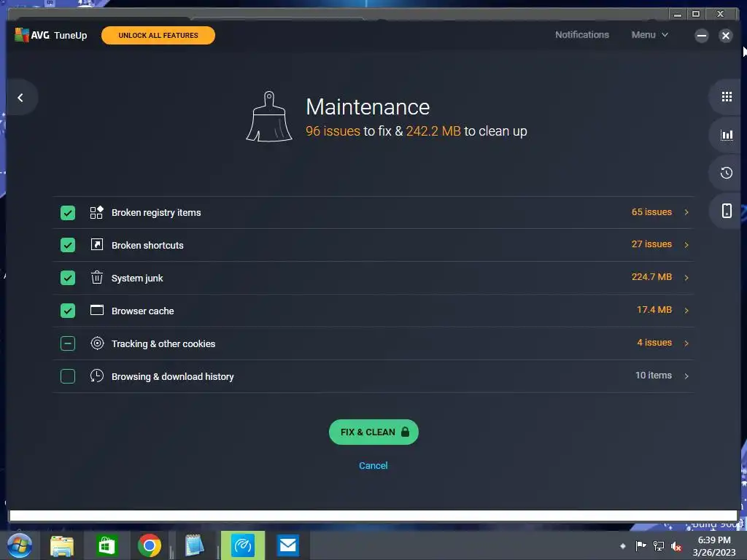The height and width of the screenshot is (560, 747).
Task: Select the Browser cache label
Action: click(142, 311)
